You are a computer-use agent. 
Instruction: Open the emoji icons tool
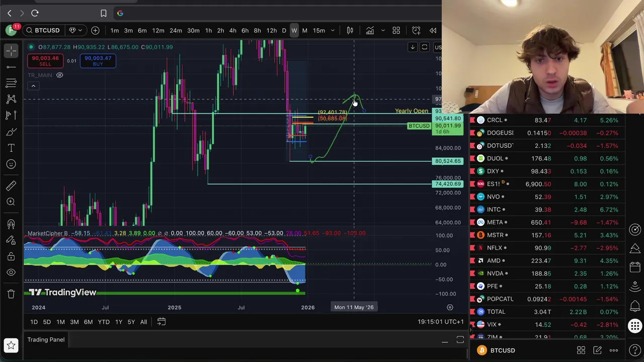[11, 164]
